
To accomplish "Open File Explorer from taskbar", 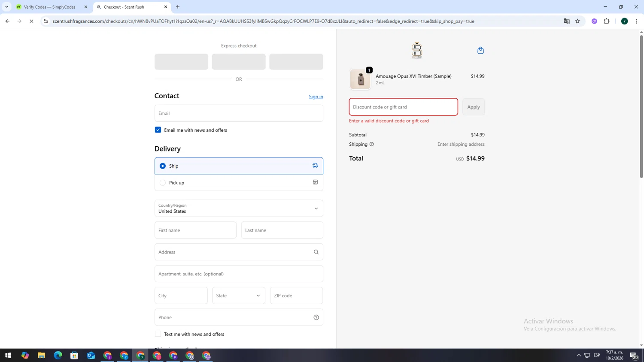I will [x=41, y=356].
